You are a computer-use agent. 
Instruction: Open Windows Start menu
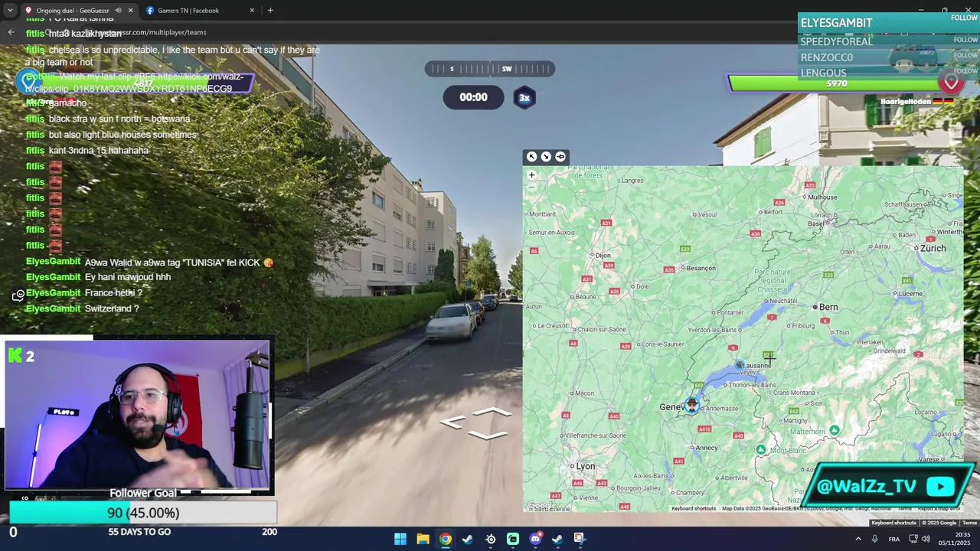coord(400,539)
